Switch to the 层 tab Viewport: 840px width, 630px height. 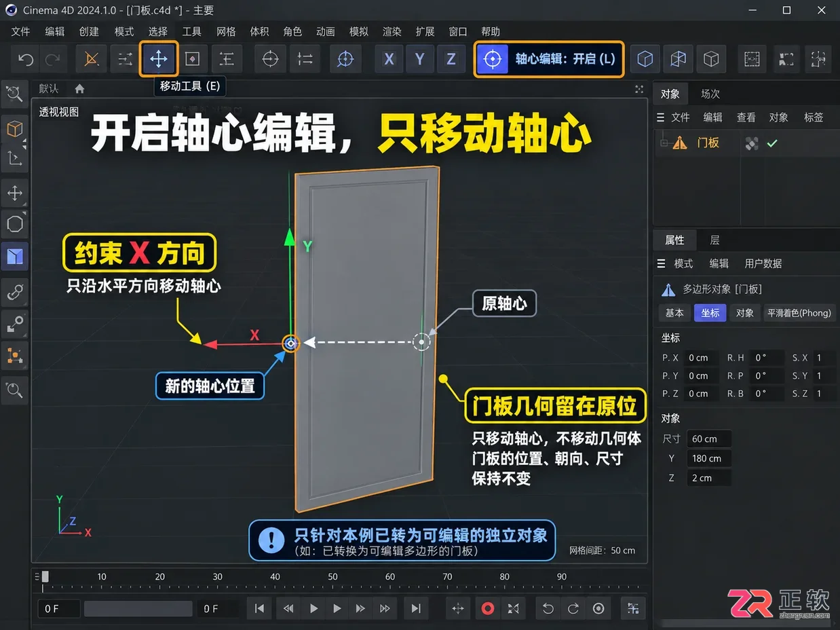714,240
